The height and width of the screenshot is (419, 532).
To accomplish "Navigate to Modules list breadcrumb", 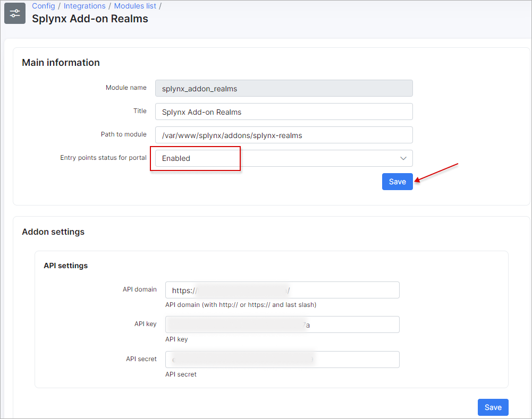I will click(x=135, y=6).
